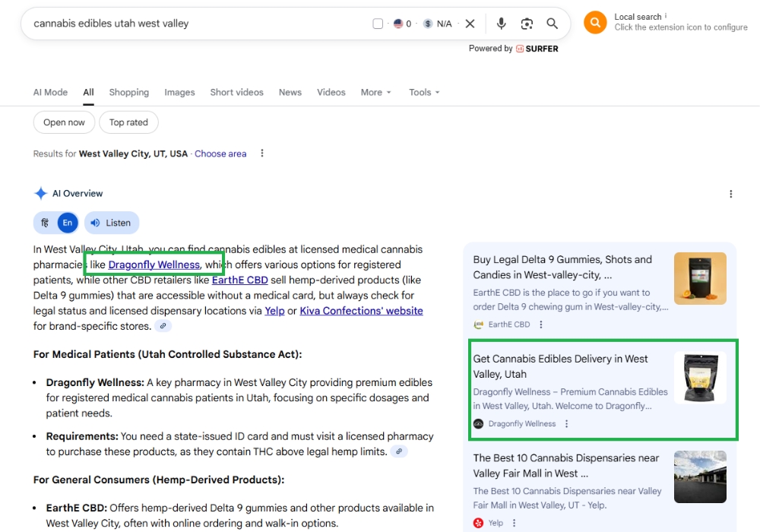The image size is (760, 532).
Task: Open Kiva Confections' website link
Action: pyautogui.click(x=361, y=311)
